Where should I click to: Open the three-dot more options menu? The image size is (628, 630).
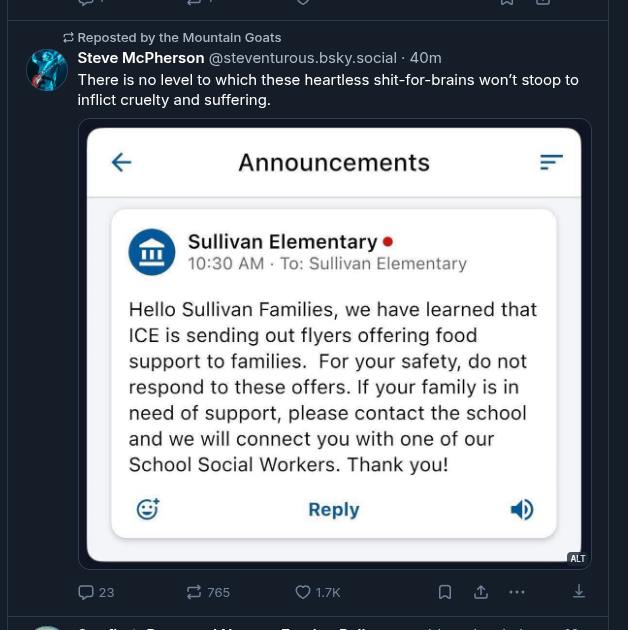pyautogui.click(x=517, y=592)
